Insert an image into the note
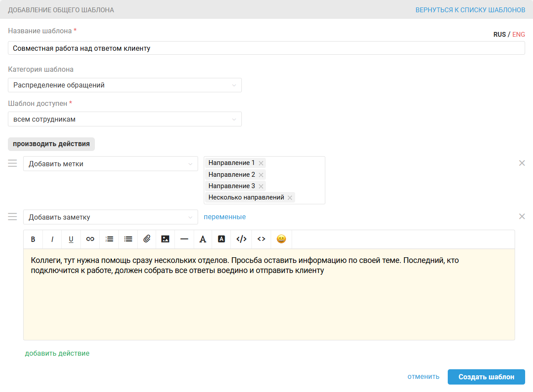This screenshot has width=533, height=392. 165,239
